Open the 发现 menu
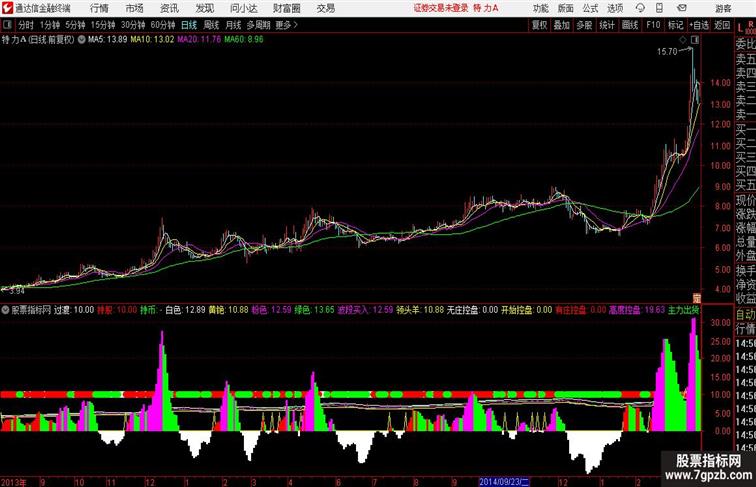756x487 pixels. pos(204,8)
